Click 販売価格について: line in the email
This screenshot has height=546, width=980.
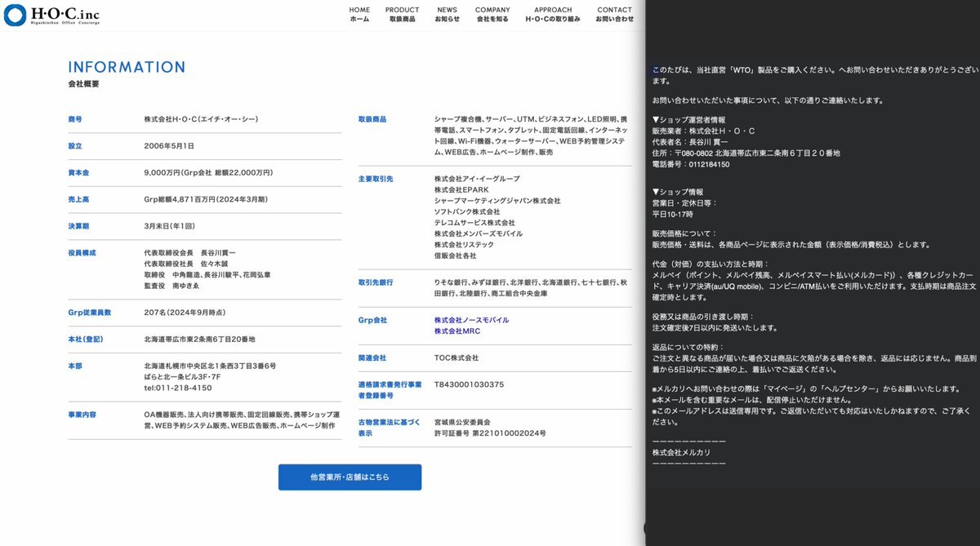[x=685, y=233]
